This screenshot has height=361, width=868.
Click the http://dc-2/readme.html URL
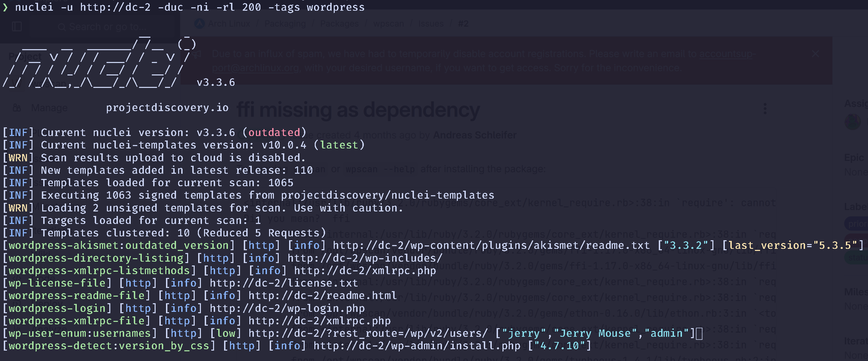coord(323,296)
